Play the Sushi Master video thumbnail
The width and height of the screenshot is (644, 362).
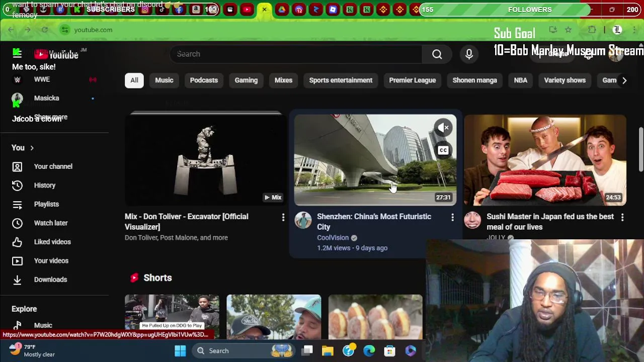pyautogui.click(x=545, y=160)
